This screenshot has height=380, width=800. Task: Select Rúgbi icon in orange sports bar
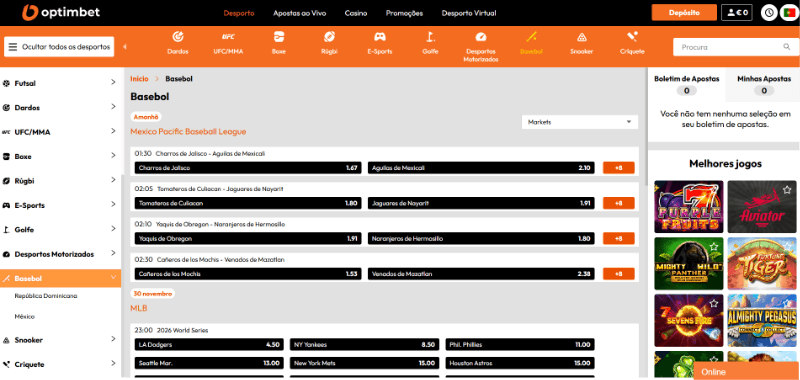(329, 37)
